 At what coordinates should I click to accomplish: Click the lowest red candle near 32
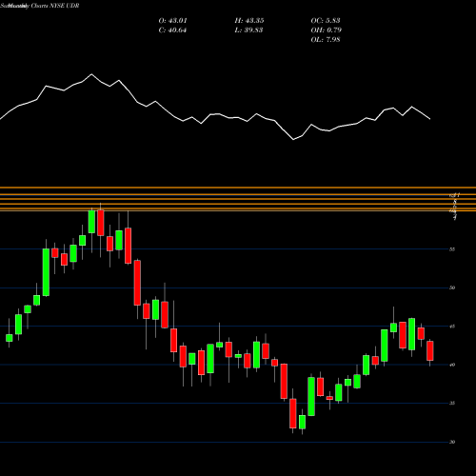tap(293, 413)
